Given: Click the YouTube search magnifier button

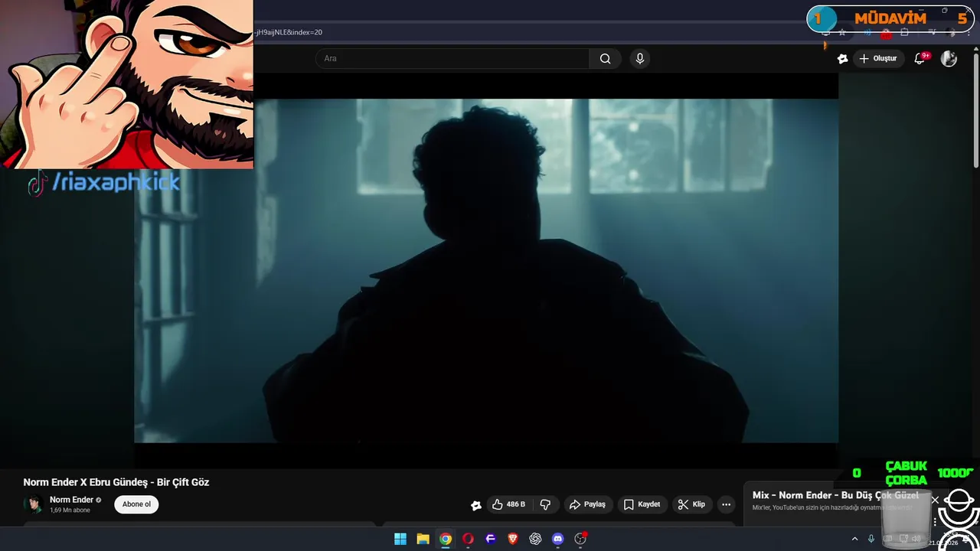Looking at the screenshot, I should click(x=605, y=59).
